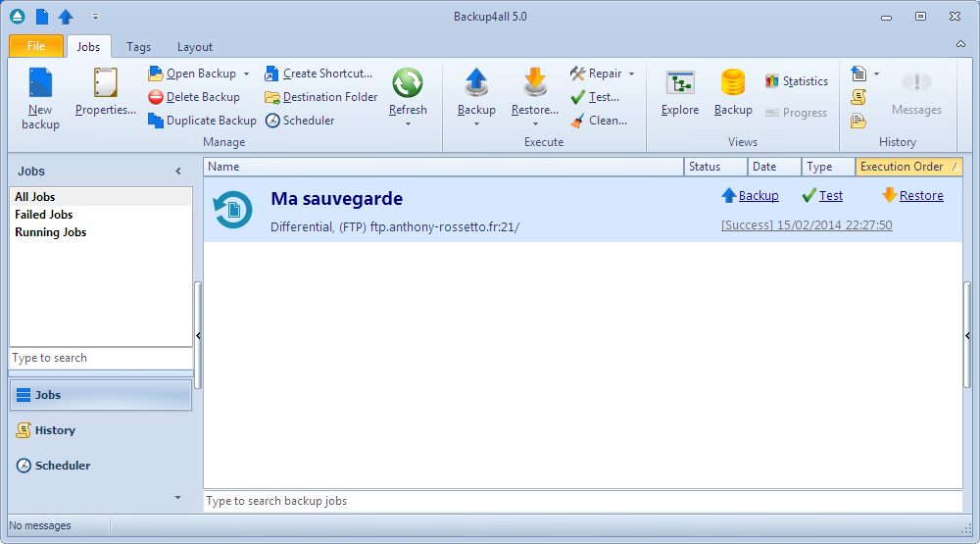Switch to the Explore view
The width and height of the screenshot is (980, 544).
680,92
